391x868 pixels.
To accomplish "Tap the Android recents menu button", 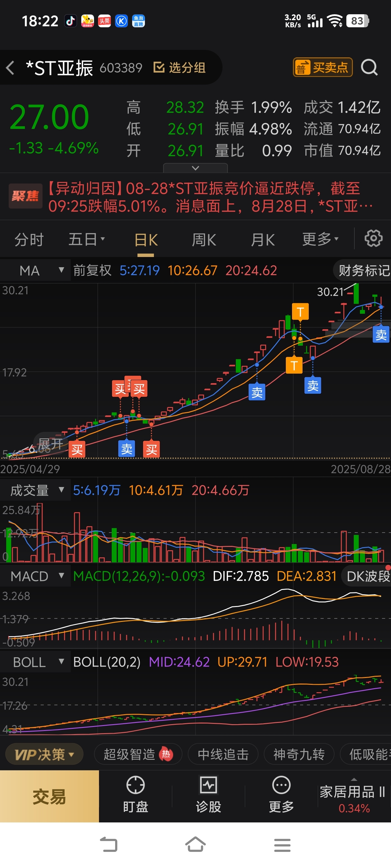I will pyautogui.click(x=282, y=845).
